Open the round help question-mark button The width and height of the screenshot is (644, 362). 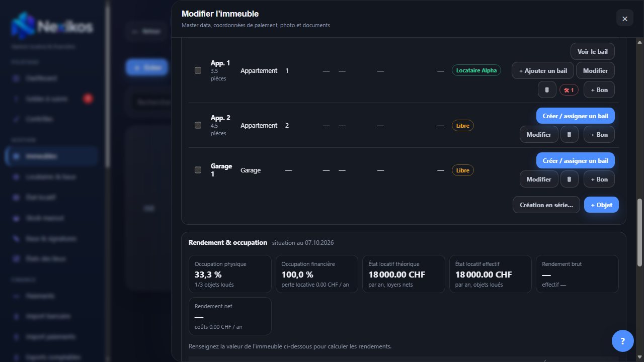point(623,341)
